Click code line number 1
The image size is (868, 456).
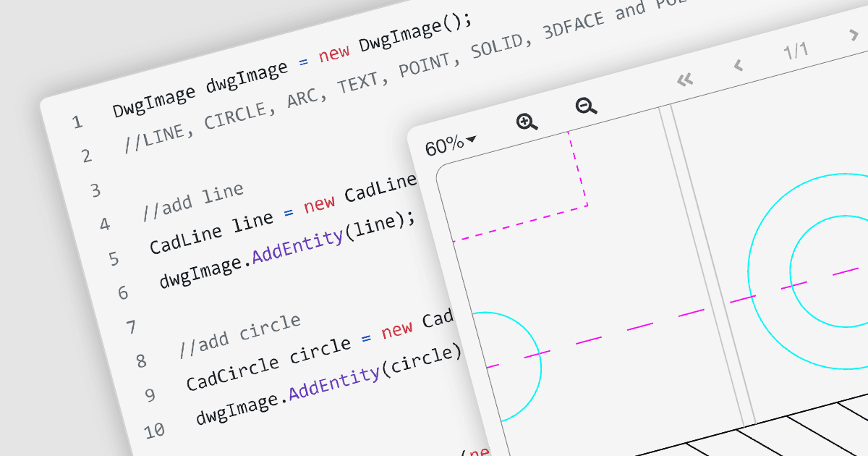click(77, 122)
